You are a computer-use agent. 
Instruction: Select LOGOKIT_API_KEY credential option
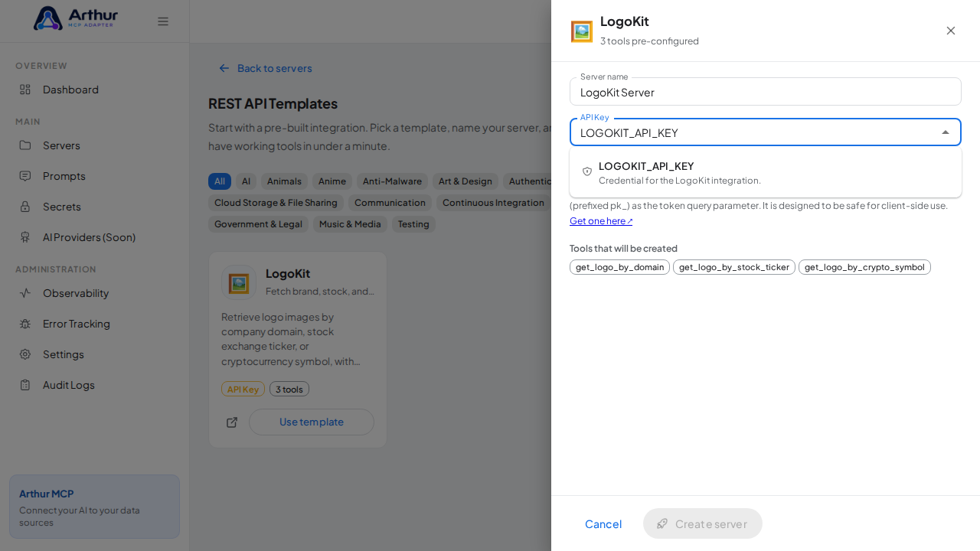point(766,172)
